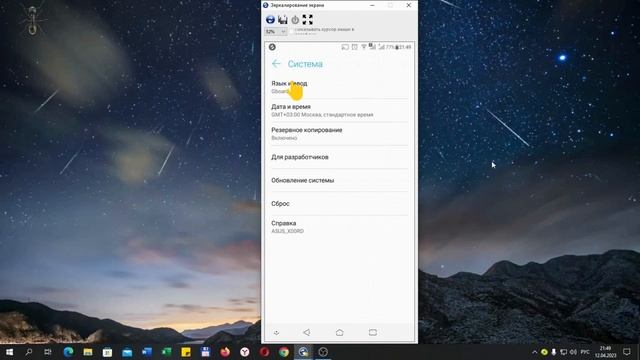Open Справка ASUS_X00RD entry
Image resolution: width=640 pixels, height=360 pixels.
coord(339,227)
